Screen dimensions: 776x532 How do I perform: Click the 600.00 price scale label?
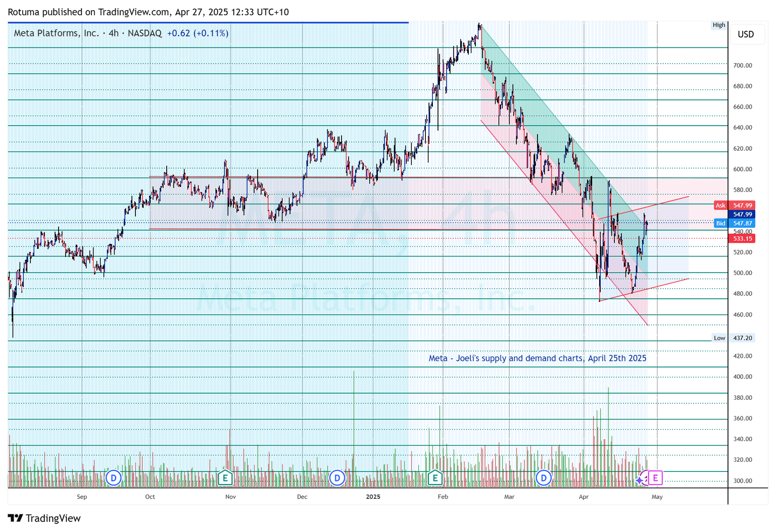(743, 170)
